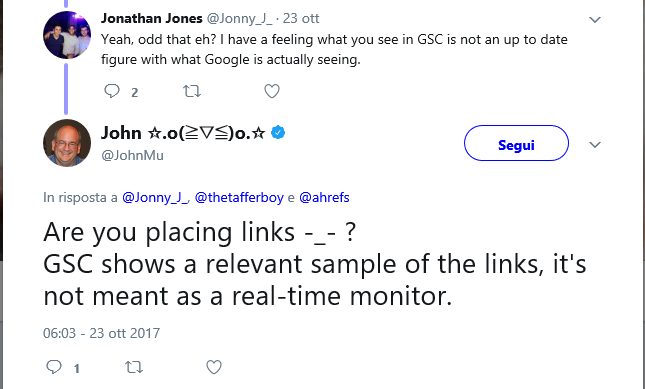Open John's profile avatar

[67, 143]
